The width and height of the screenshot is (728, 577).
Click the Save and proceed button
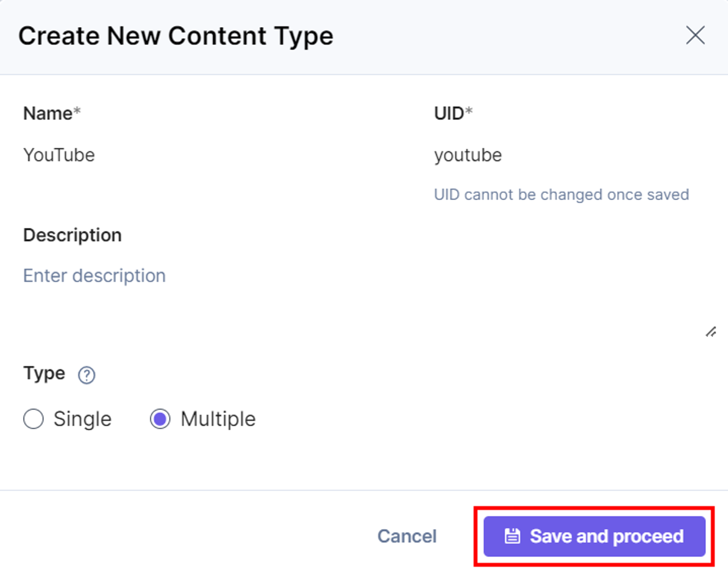(594, 536)
